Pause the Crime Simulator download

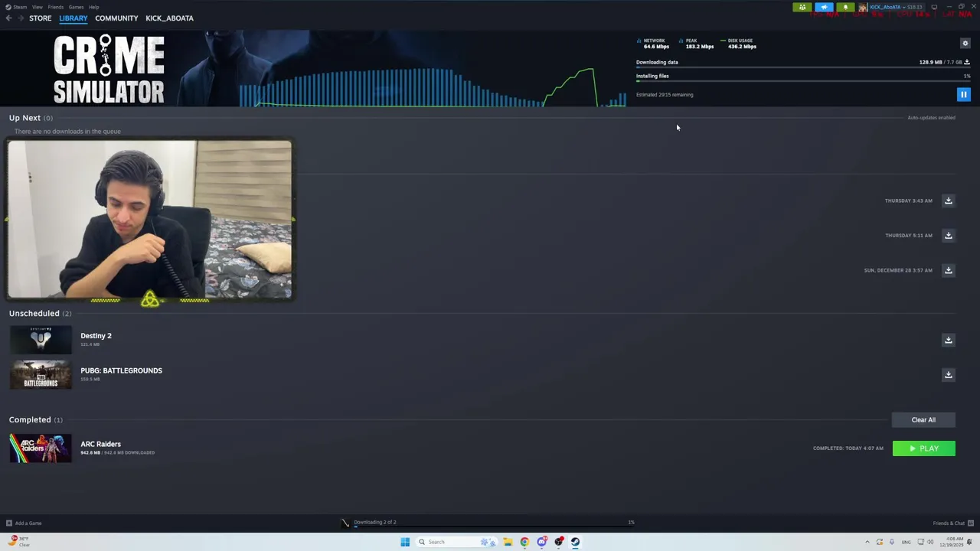tap(963, 95)
